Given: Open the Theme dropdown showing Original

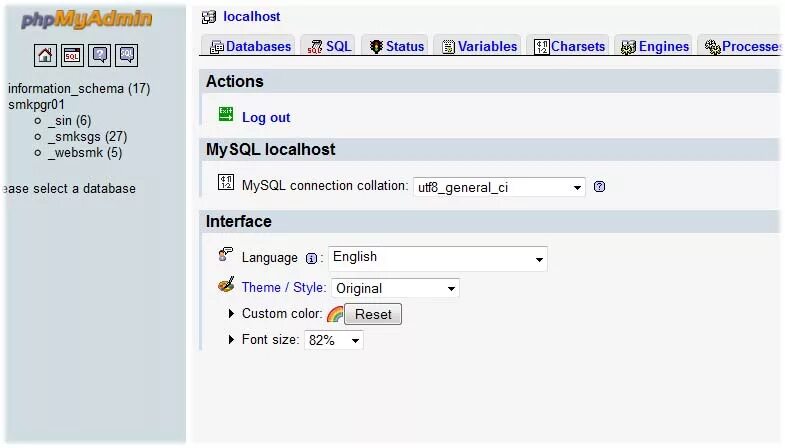Looking at the screenshot, I should coord(395,288).
